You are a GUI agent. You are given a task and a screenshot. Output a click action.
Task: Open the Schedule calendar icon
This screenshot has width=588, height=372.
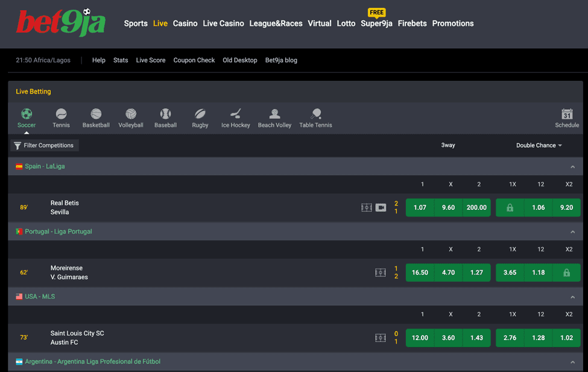(x=567, y=113)
